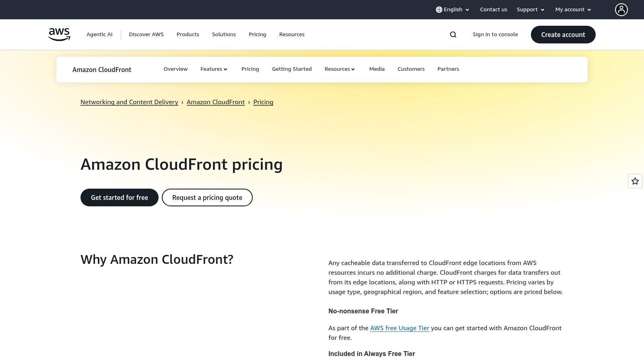Go to Customers tab
This screenshot has width=644, height=362.
411,69
